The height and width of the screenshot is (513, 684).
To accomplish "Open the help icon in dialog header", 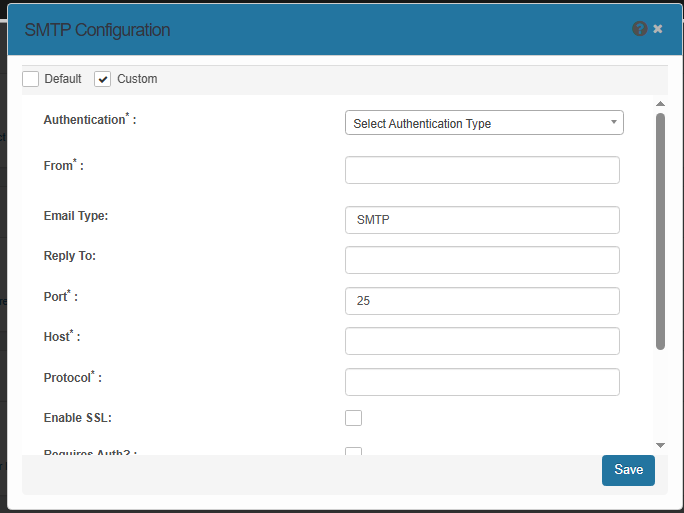I will [640, 29].
